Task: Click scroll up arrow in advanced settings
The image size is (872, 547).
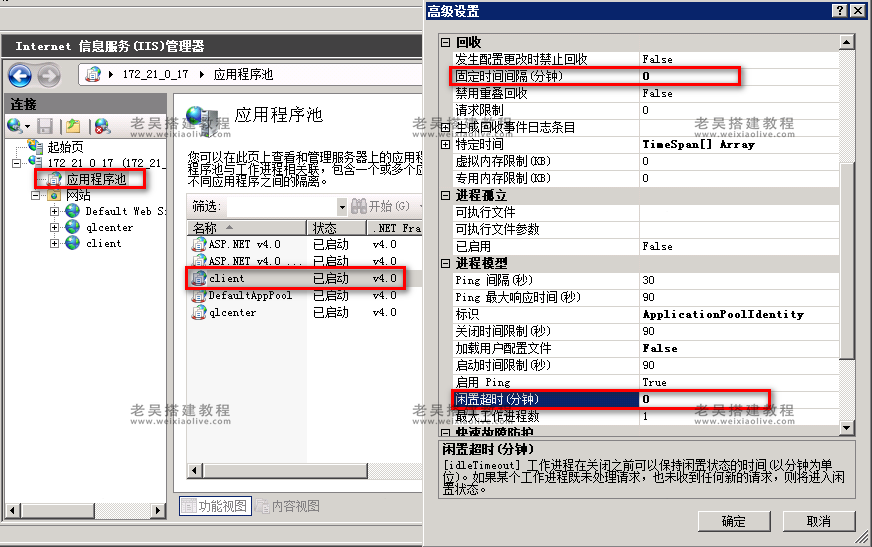Action: 846,42
